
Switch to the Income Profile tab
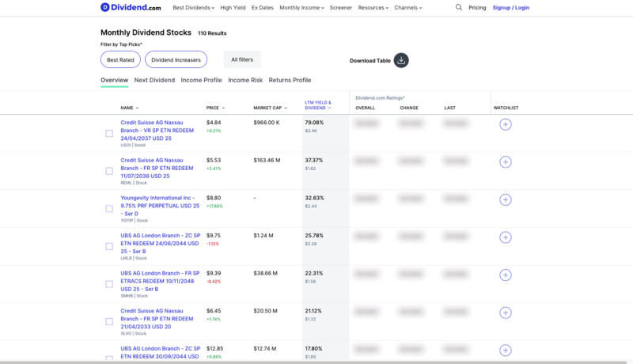[x=202, y=80]
